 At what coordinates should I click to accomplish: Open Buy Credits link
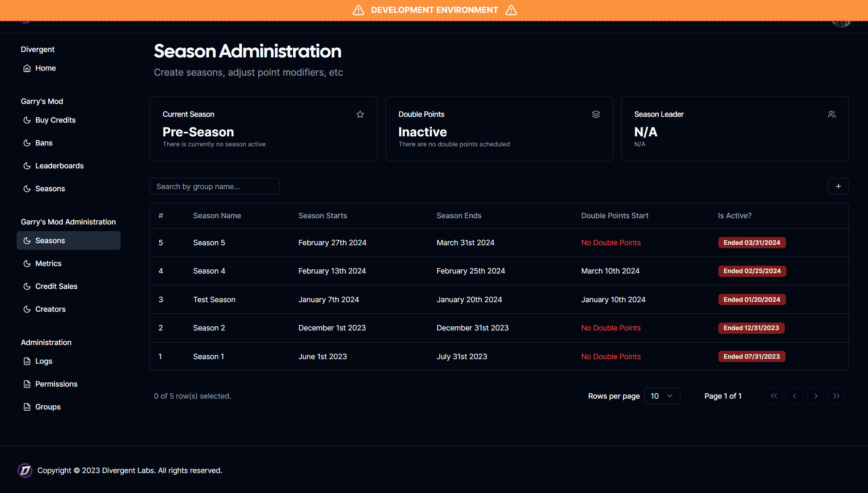pyautogui.click(x=55, y=120)
